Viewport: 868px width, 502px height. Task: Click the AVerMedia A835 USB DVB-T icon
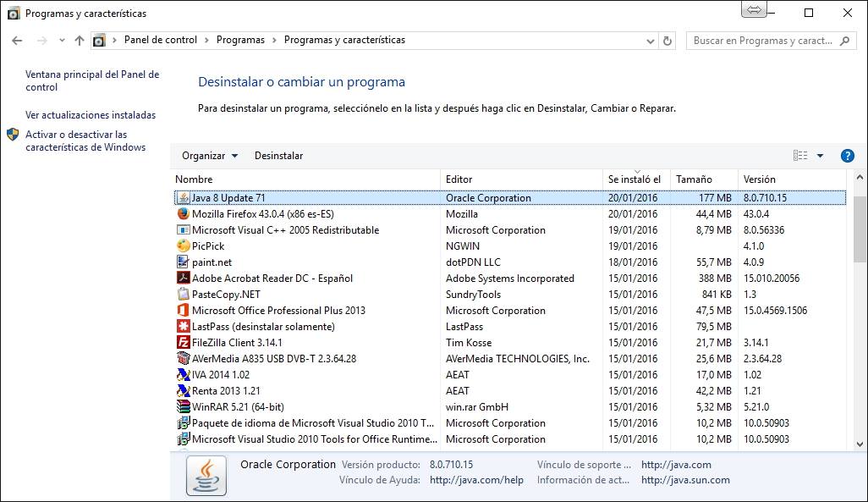click(184, 358)
